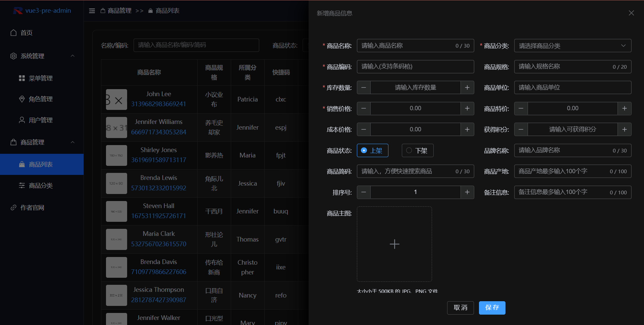The image size is (644, 325).
Task: Close the 新增商品信息 drawer with X
Action: (x=631, y=13)
